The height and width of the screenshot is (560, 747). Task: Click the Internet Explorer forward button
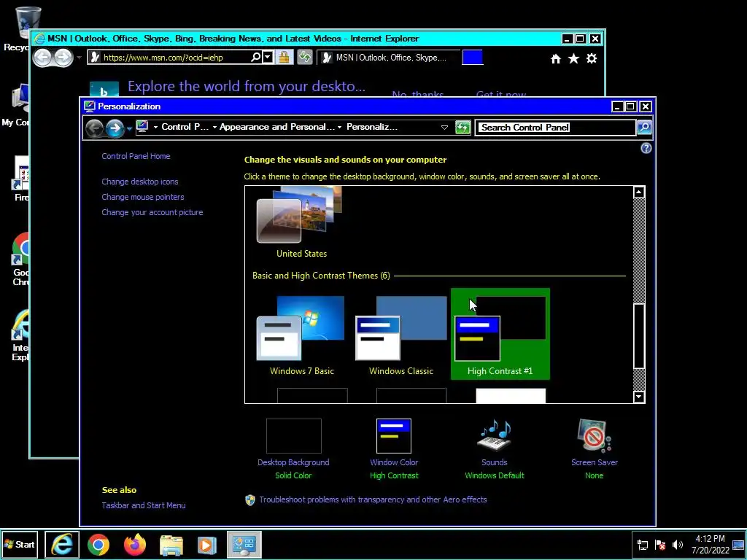tap(63, 58)
